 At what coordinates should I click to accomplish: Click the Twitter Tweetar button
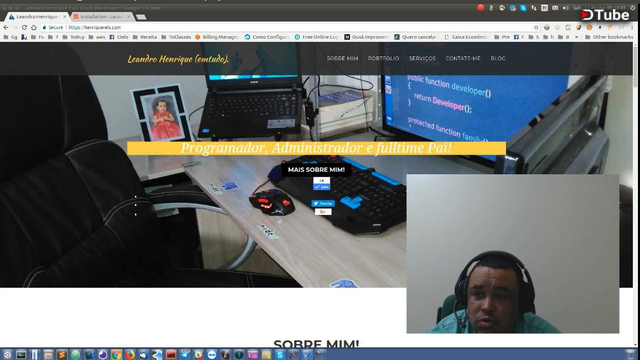tap(323, 203)
